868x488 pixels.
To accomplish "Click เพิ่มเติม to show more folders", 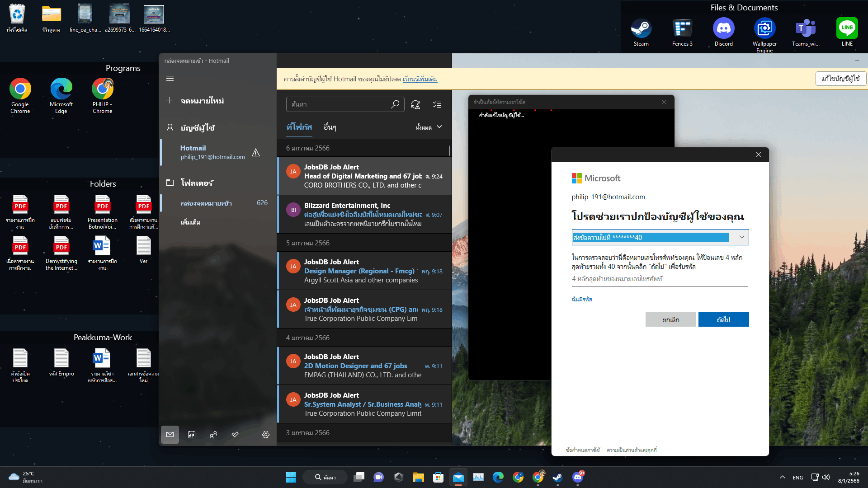I will coord(190,222).
